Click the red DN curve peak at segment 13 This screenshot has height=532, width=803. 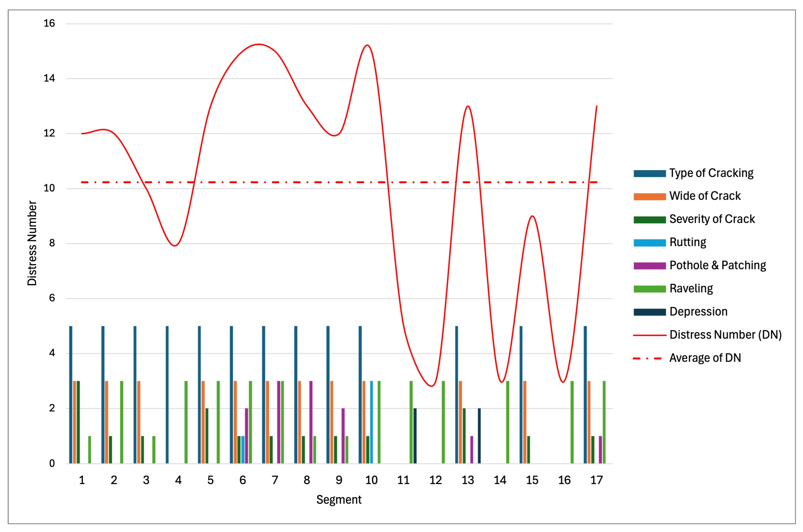pos(468,106)
